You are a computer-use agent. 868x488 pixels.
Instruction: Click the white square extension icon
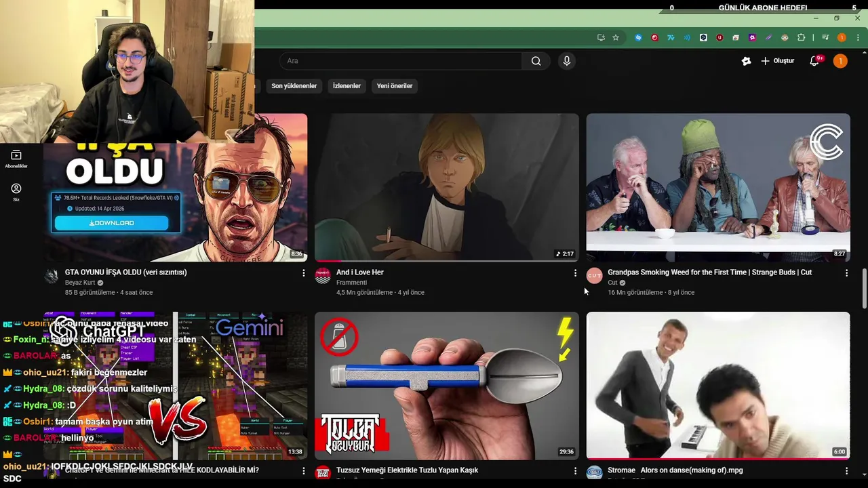tap(703, 37)
